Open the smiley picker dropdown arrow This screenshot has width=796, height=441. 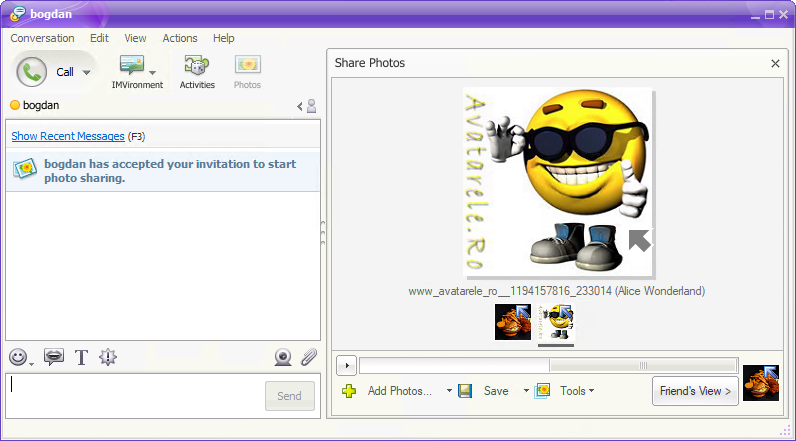pyautogui.click(x=31, y=364)
